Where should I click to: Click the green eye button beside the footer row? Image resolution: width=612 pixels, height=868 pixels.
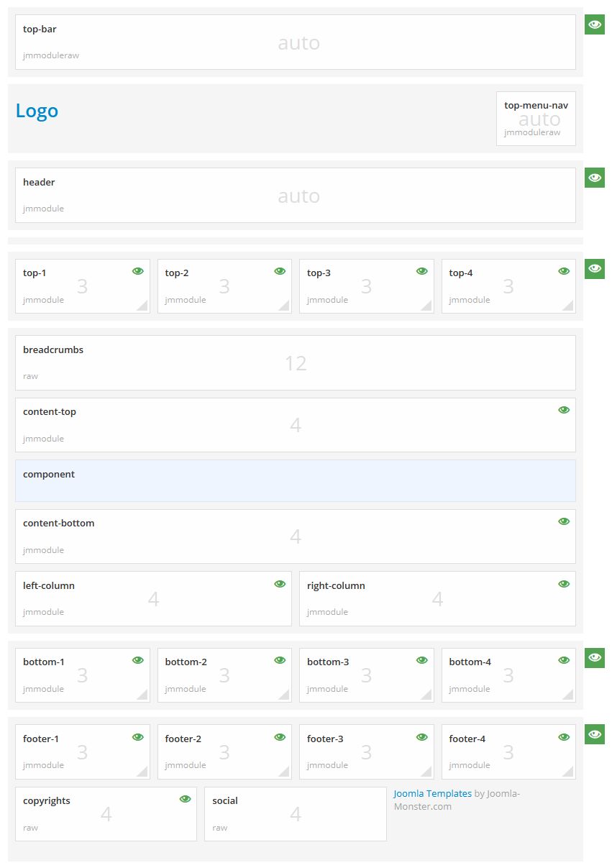click(594, 734)
